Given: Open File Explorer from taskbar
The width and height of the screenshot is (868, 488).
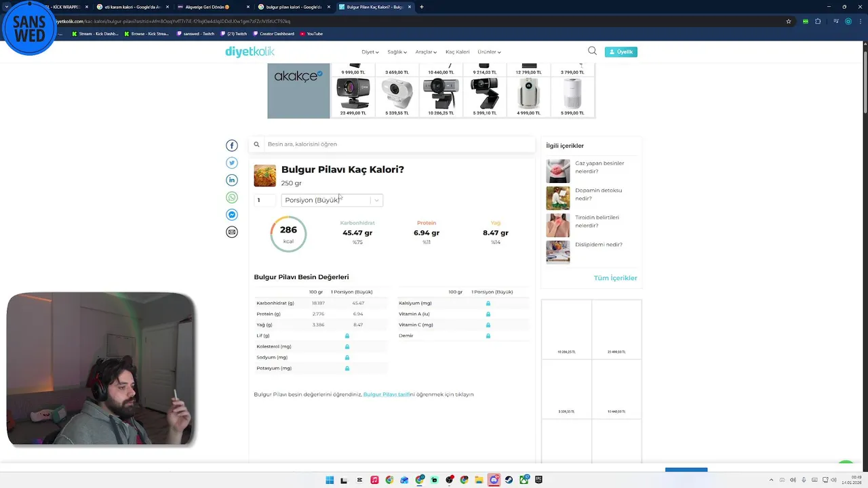Looking at the screenshot, I should [479, 480].
